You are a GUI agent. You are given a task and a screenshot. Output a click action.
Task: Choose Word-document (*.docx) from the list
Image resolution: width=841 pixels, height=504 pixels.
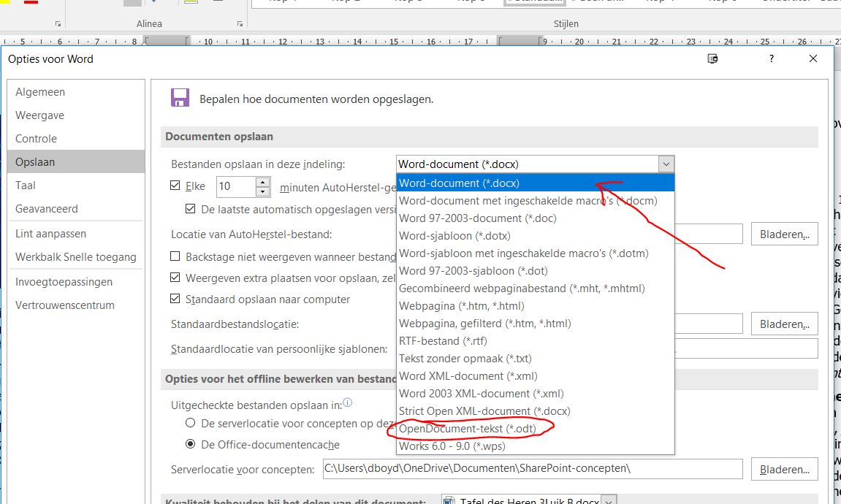tap(536, 183)
